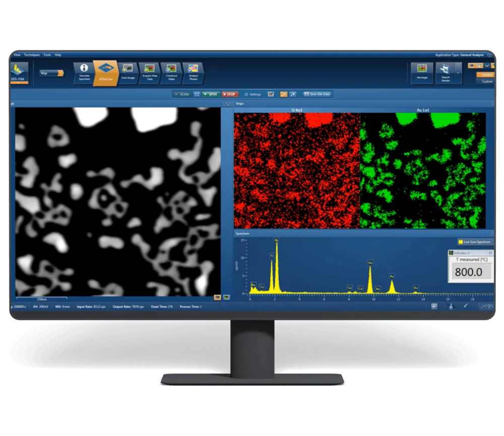Open the Techniques menu
The width and height of the screenshot is (504, 436).
(31, 55)
